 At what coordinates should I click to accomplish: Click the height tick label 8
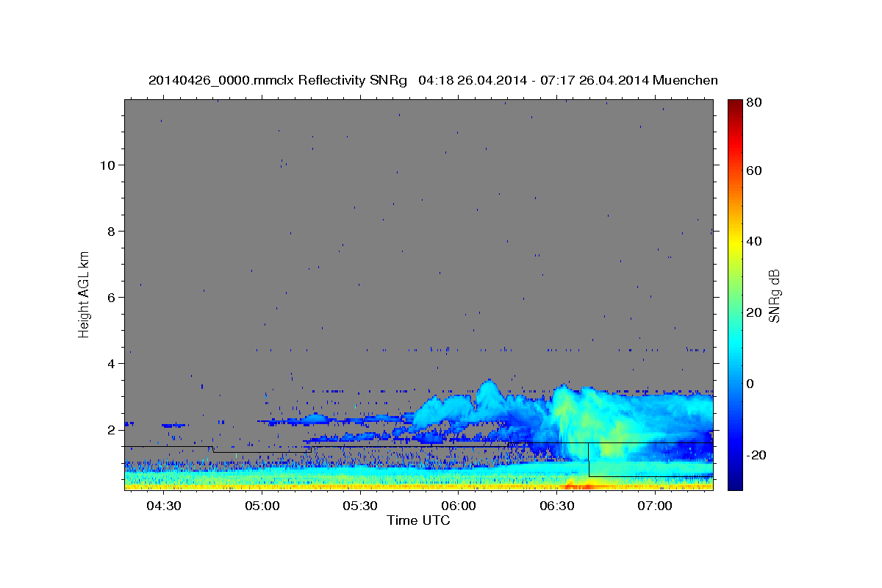click(x=112, y=231)
